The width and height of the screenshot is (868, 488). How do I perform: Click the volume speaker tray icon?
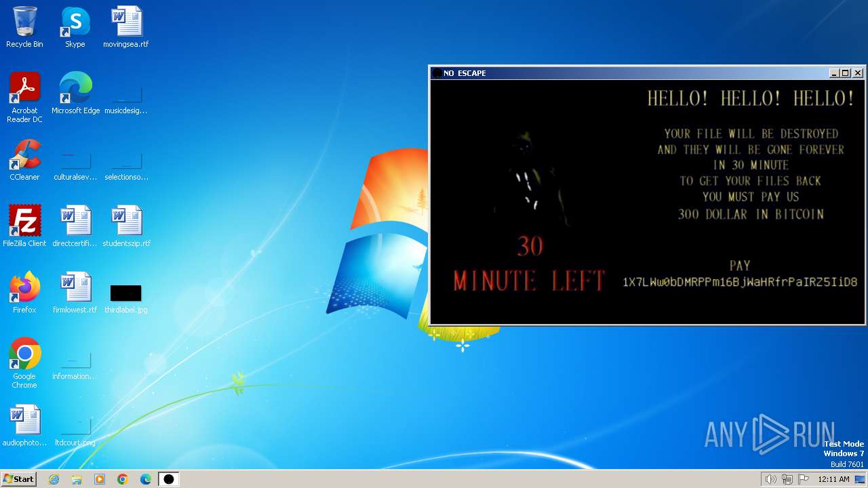[x=770, y=479]
